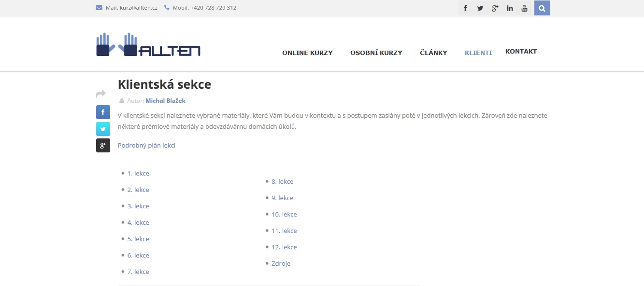Open the YouTube icon in top bar
644x286 pixels.
pyautogui.click(x=524, y=8)
